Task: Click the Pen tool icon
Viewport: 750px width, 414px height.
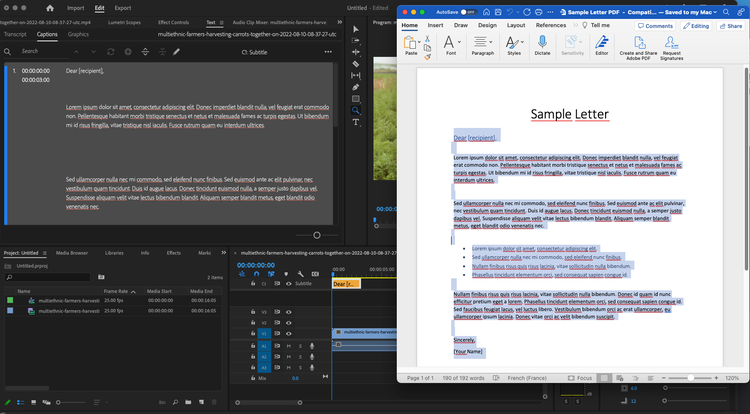Action: (356, 87)
